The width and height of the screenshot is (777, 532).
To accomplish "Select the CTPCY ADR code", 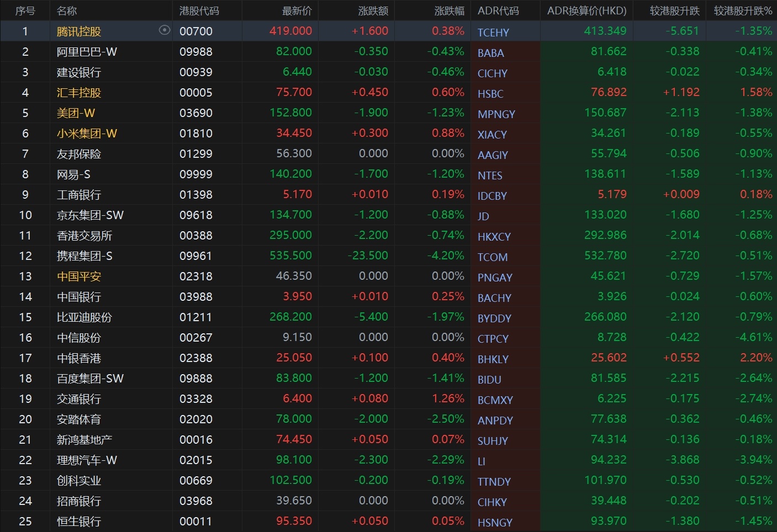I will (493, 339).
